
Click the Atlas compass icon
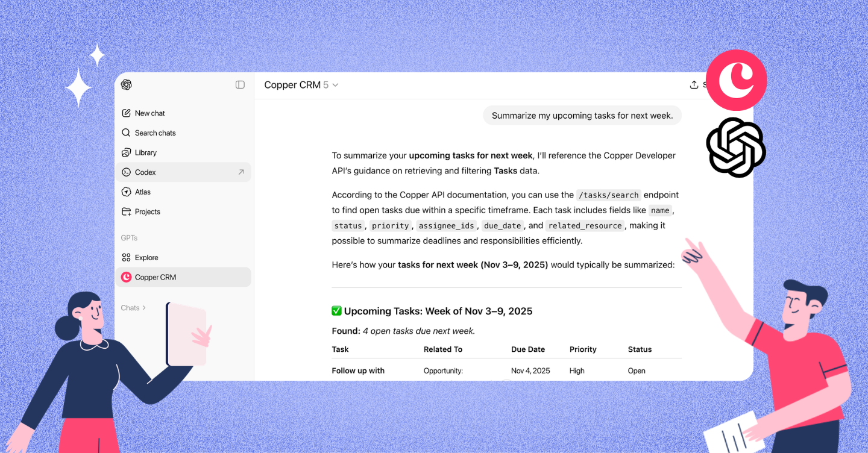click(126, 192)
